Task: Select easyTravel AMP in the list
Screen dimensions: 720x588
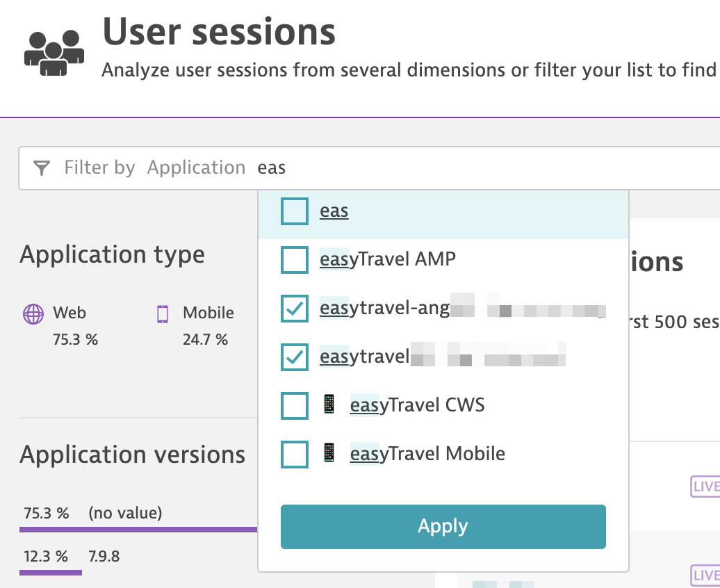Action: [x=388, y=259]
